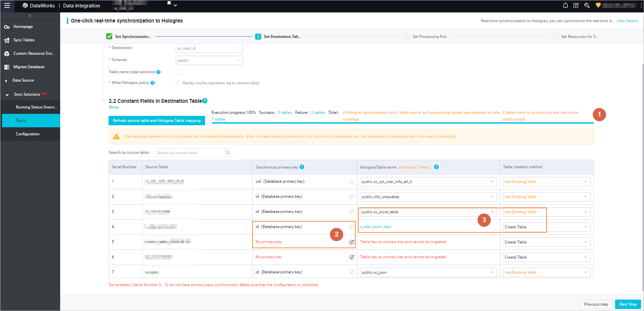Open the workspace switcher dropdown arrow
Screen dimensions: 644x311
pos(175,5)
